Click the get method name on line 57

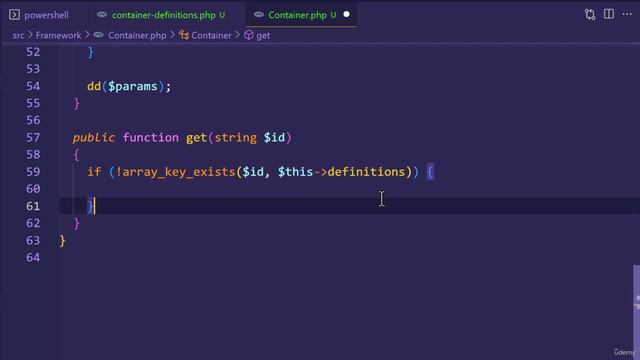[196, 138]
